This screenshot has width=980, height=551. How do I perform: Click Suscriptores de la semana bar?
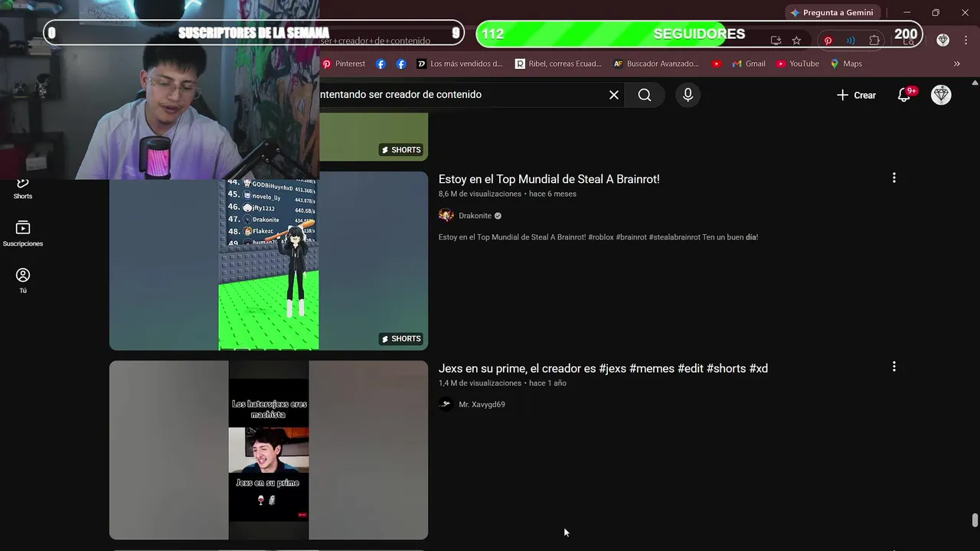pos(253,33)
